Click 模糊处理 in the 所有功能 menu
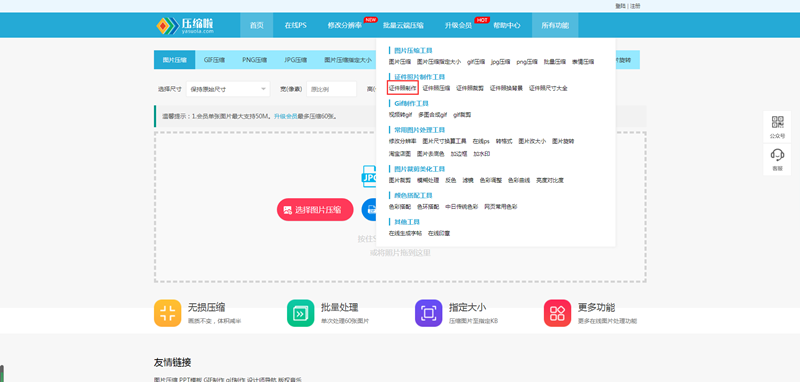The image size is (800, 382). coord(428,180)
